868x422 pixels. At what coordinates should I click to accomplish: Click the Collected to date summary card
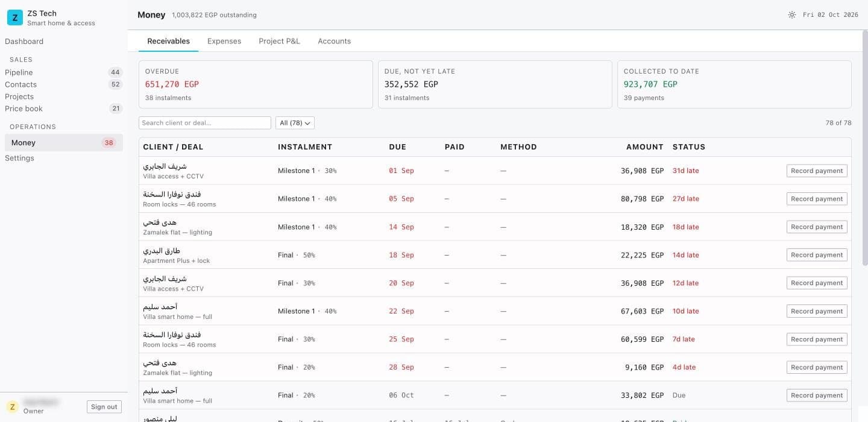pos(734,84)
